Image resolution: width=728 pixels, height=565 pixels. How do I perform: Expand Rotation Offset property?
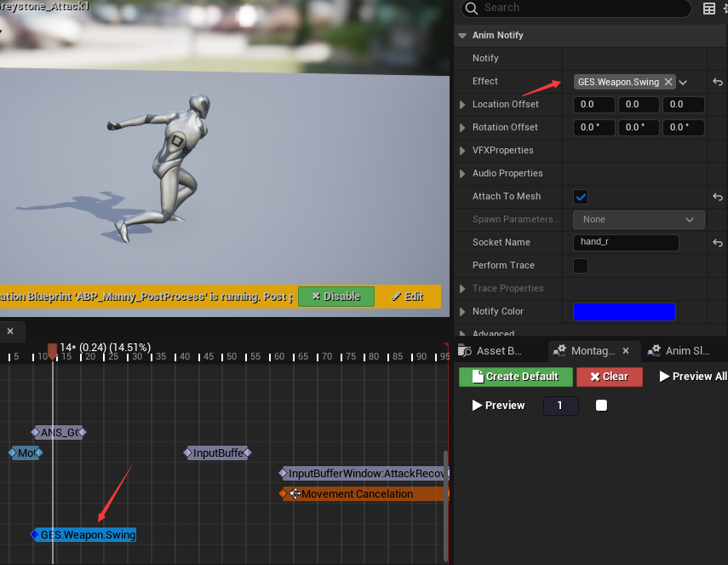[x=462, y=128]
